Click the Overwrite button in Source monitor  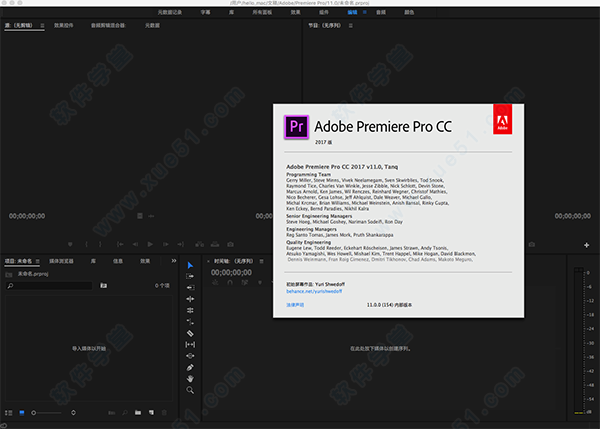coord(215,244)
